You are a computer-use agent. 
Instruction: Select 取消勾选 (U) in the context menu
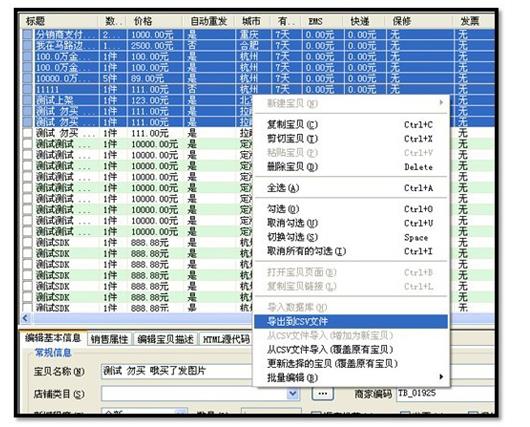point(351,223)
